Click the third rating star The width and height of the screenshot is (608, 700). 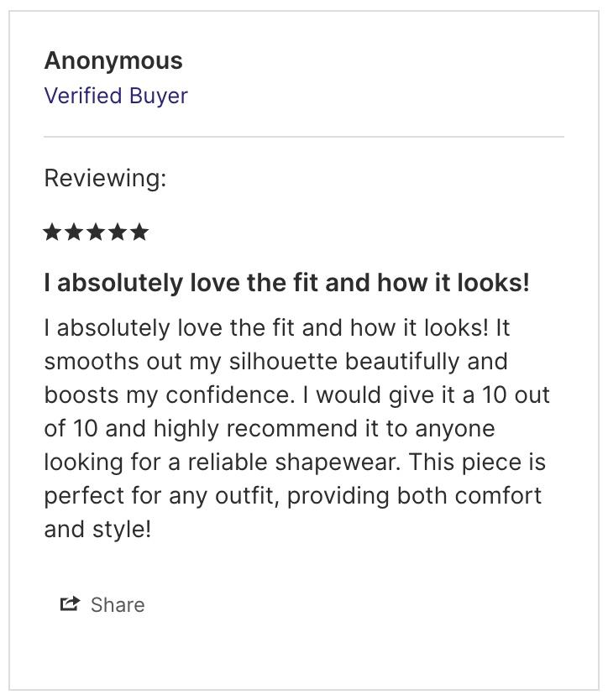pos(96,232)
